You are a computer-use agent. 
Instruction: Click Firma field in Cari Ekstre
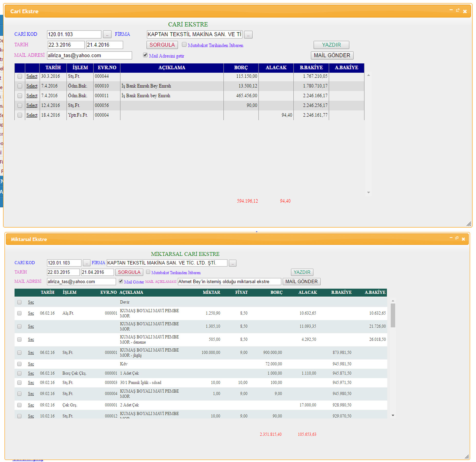coord(195,34)
